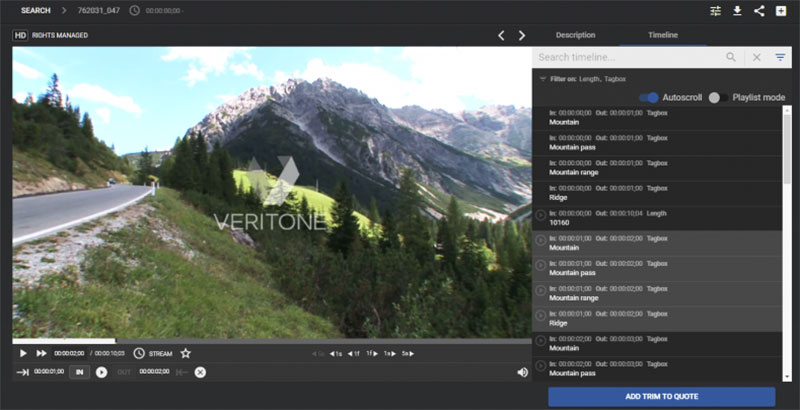Open the blue filter icon beside timeline search
The height and width of the screenshot is (410, 800).
[x=780, y=57]
